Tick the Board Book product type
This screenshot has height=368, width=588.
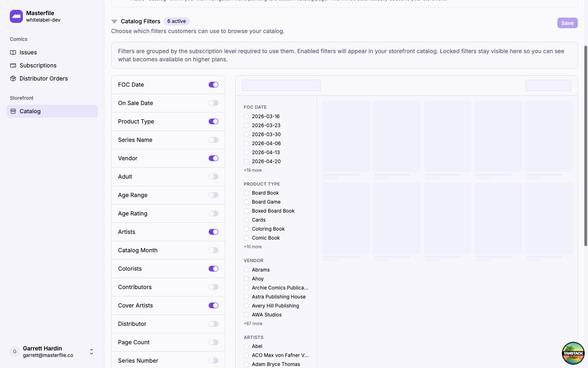coord(246,193)
